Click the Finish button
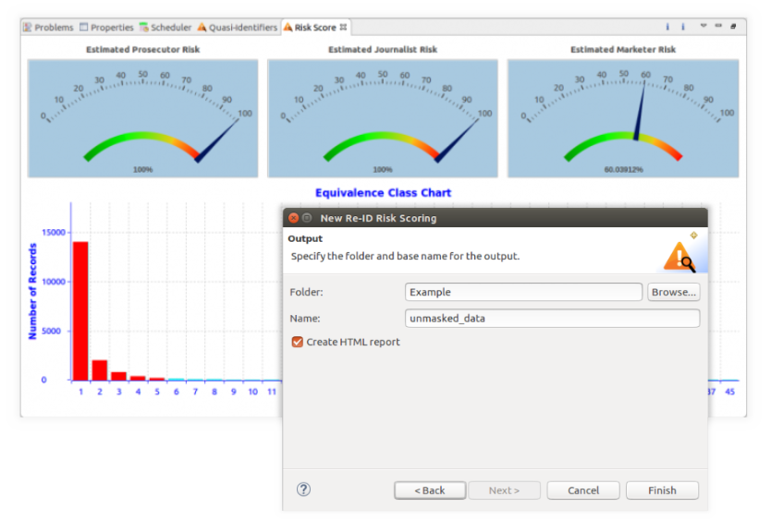The image size is (771, 532). [x=662, y=490]
